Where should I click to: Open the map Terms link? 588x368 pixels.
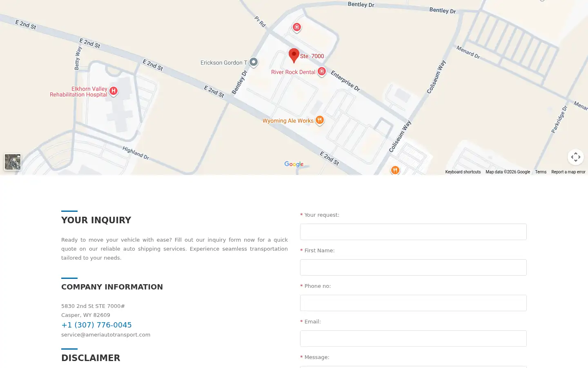(x=541, y=172)
